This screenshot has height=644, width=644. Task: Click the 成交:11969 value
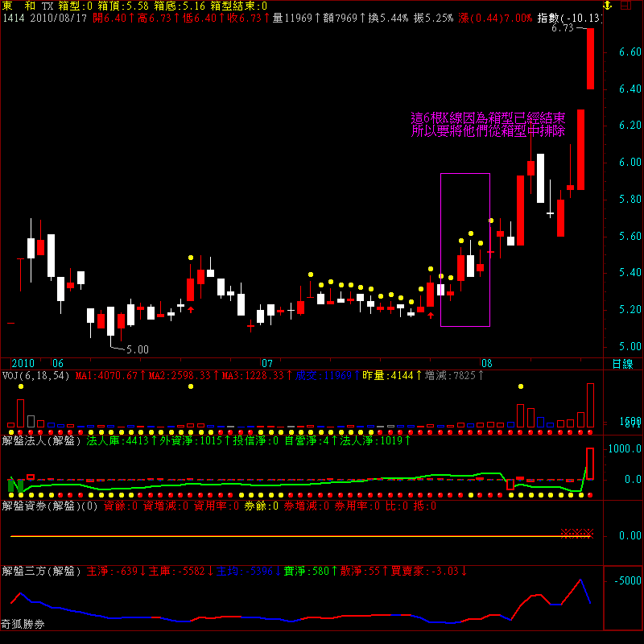(324, 376)
